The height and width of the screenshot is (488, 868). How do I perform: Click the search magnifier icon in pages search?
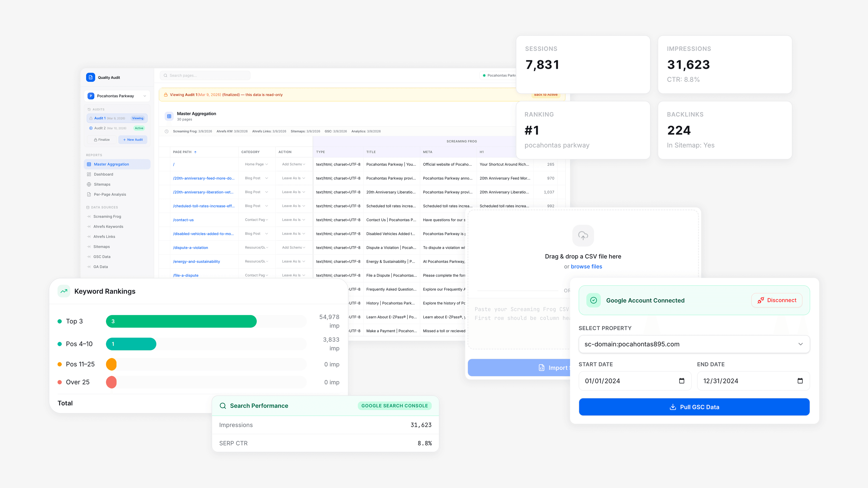pyautogui.click(x=165, y=75)
